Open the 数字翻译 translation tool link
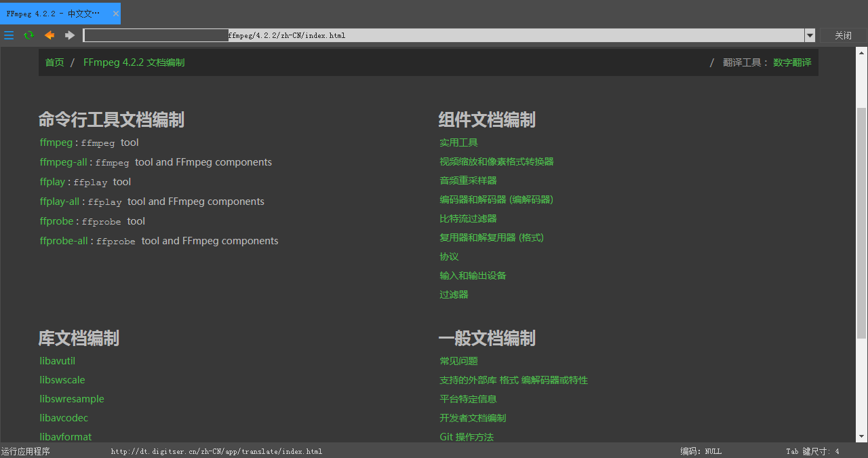Viewport: 868px width, 458px height. click(x=792, y=62)
